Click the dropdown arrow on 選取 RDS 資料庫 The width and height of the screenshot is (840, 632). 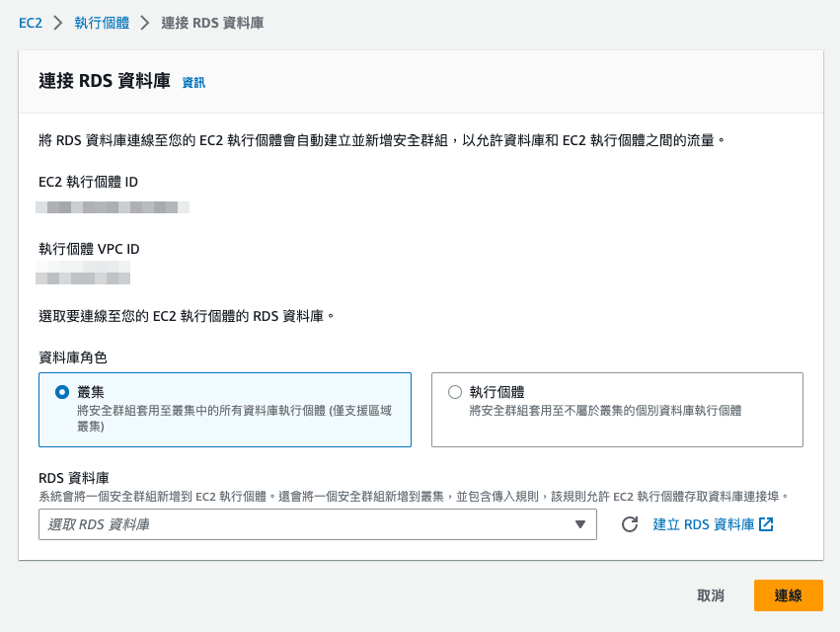click(x=582, y=524)
